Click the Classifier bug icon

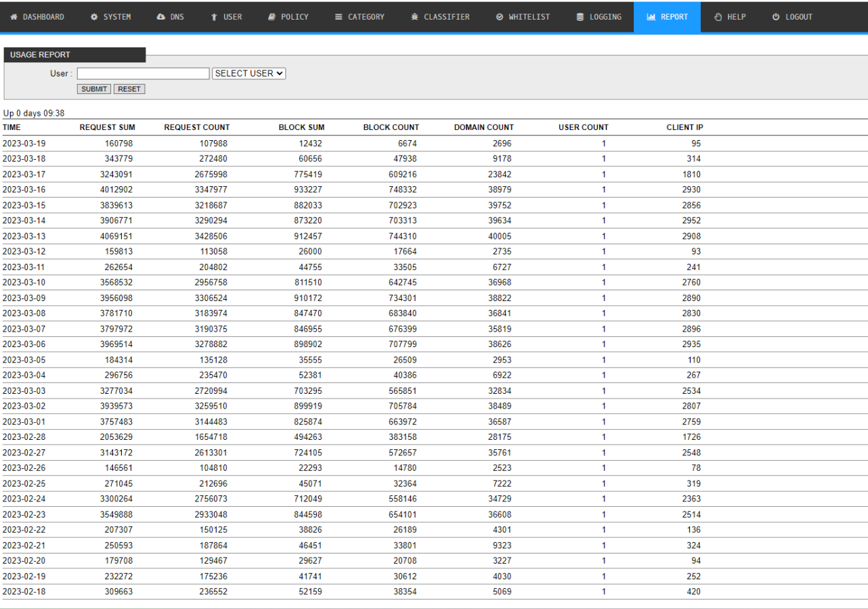pos(414,17)
